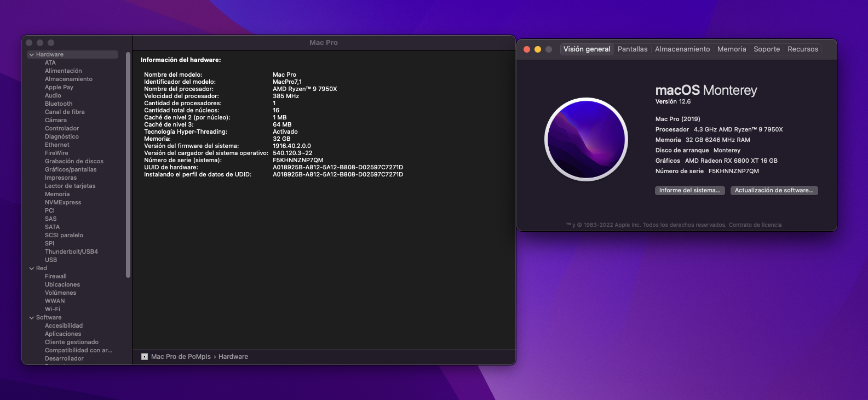Screen dimensions: 868x400
Task: Collapse the Hardware section chevron
Action: pyautogui.click(x=32, y=55)
